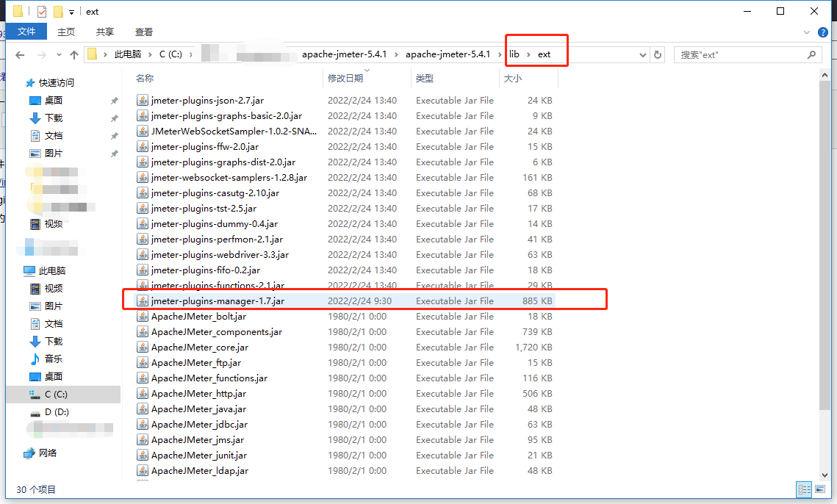
Task: Select drive C (C:) in navigation pane
Action: pos(56,394)
